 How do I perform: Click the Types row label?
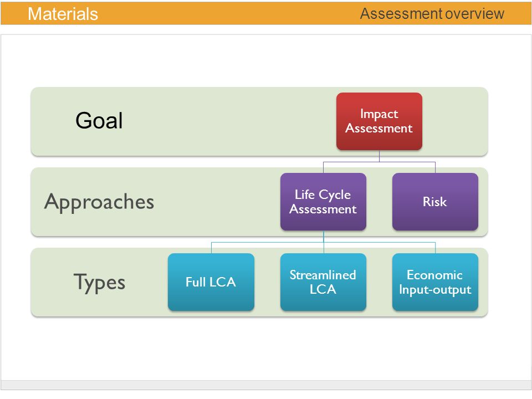pyautogui.click(x=99, y=283)
